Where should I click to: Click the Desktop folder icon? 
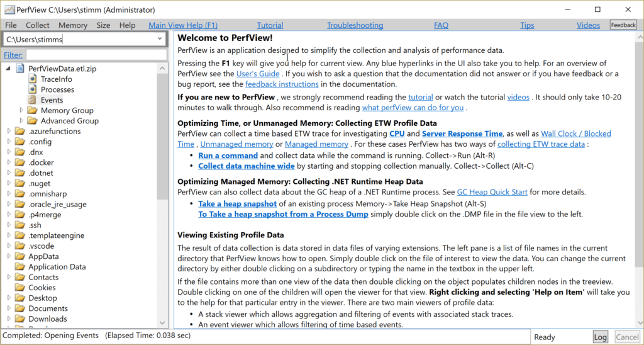coord(20,298)
